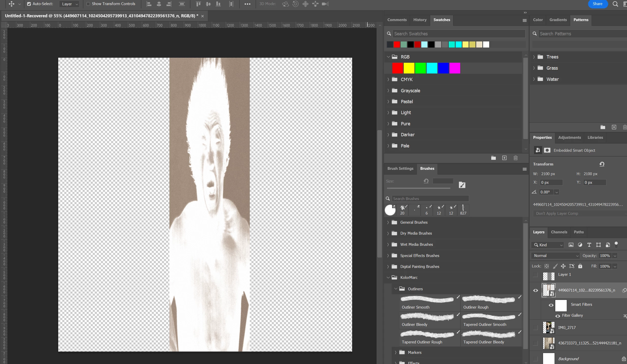This screenshot has width=627, height=364.
Task: Switch to the History tab
Action: click(420, 20)
